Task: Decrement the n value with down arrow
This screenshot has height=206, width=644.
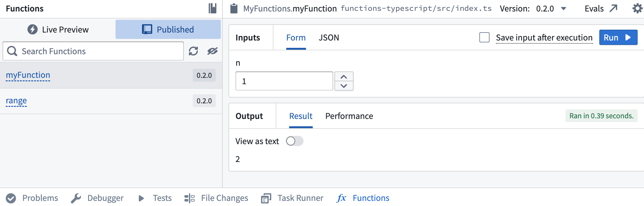Action: point(344,86)
